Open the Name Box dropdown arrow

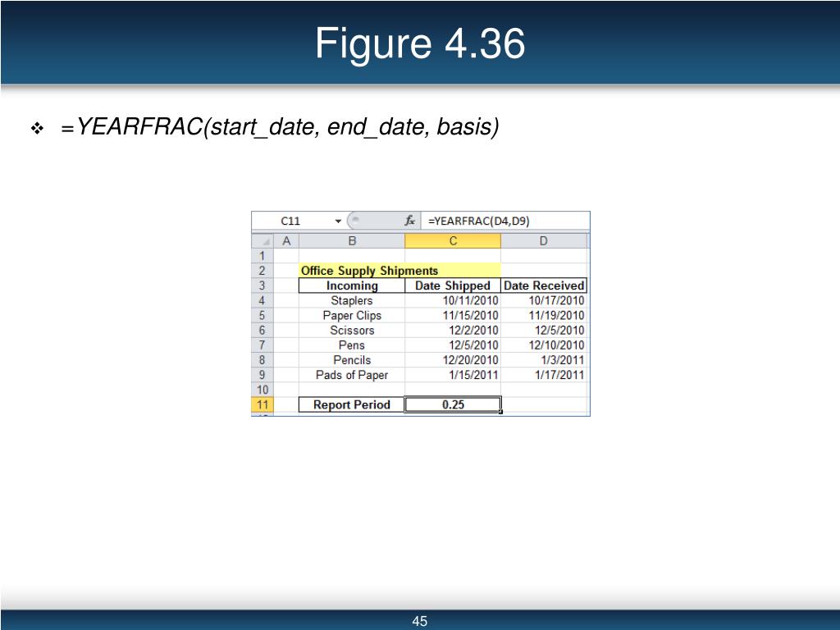pyautogui.click(x=338, y=221)
